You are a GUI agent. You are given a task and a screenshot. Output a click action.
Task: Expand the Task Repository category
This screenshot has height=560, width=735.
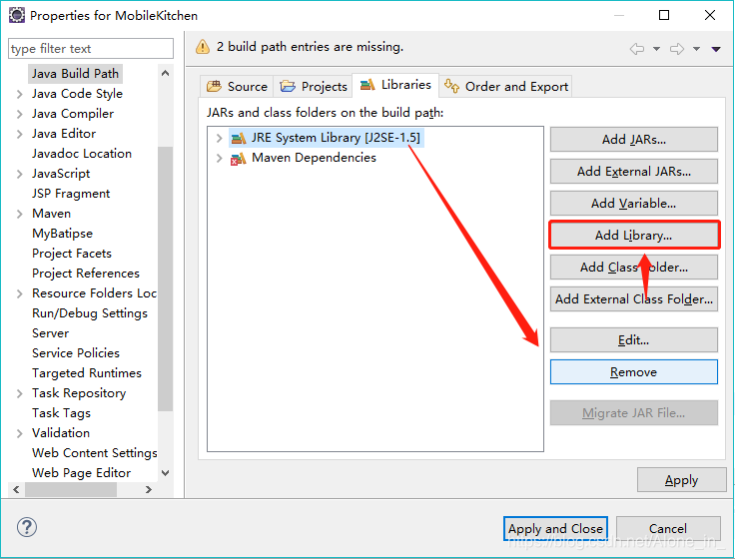pos(19,393)
